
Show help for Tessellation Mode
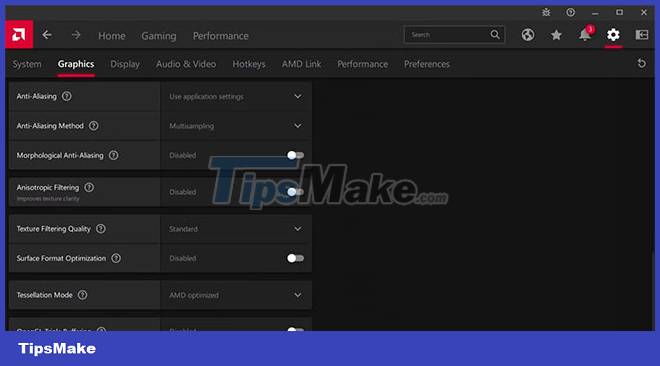point(82,295)
